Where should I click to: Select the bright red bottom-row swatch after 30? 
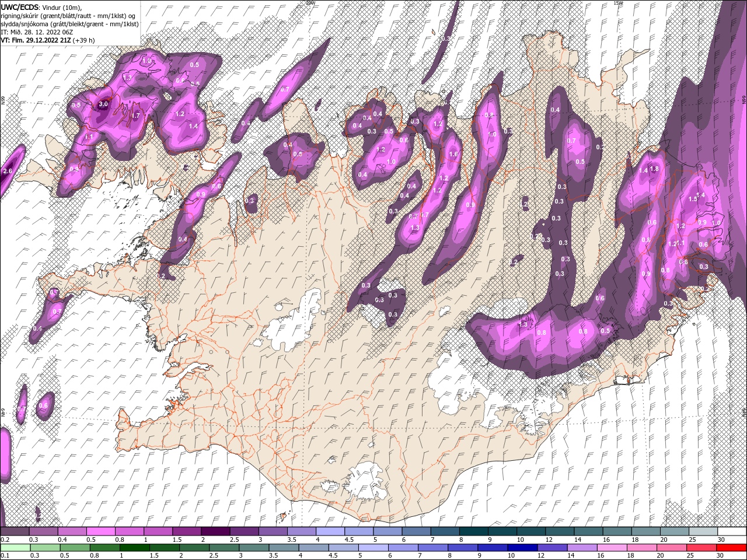(732, 547)
